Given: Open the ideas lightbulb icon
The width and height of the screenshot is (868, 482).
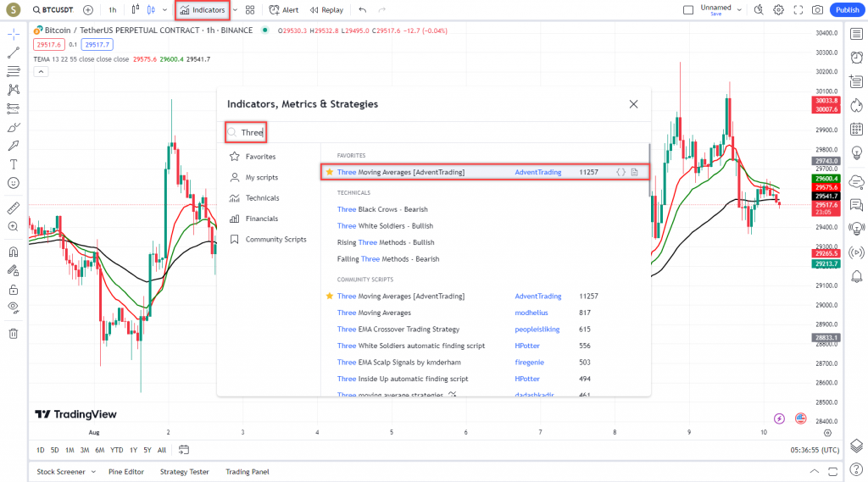Looking at the screenshot, I should 856,152.
